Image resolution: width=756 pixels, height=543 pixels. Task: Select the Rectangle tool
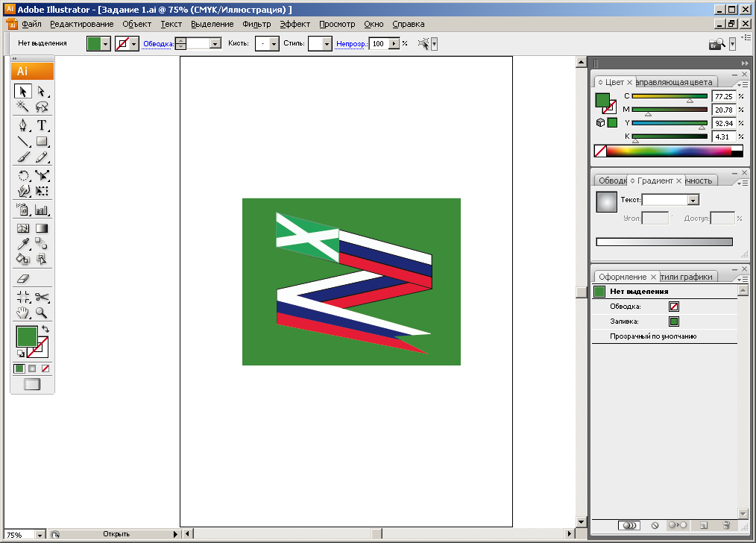coord(42,141)
